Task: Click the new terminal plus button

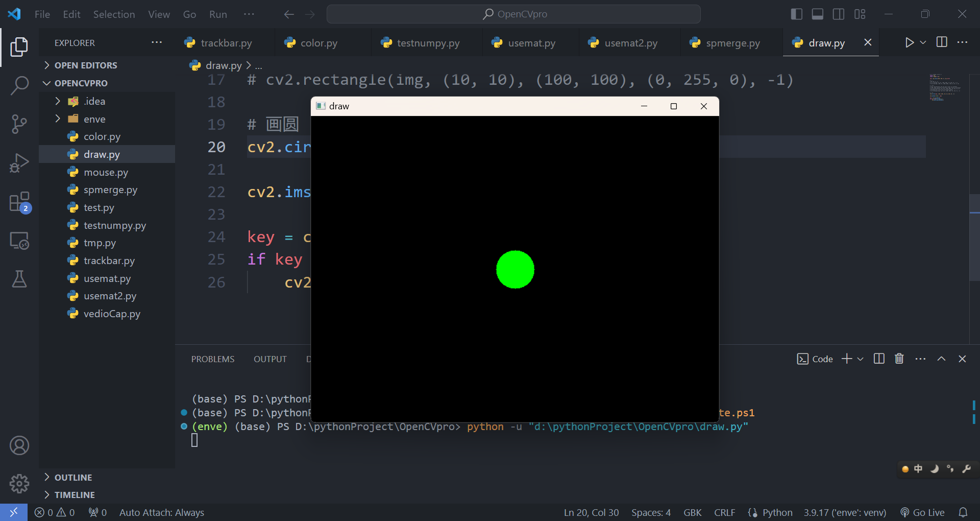Action: pos(847,359)
